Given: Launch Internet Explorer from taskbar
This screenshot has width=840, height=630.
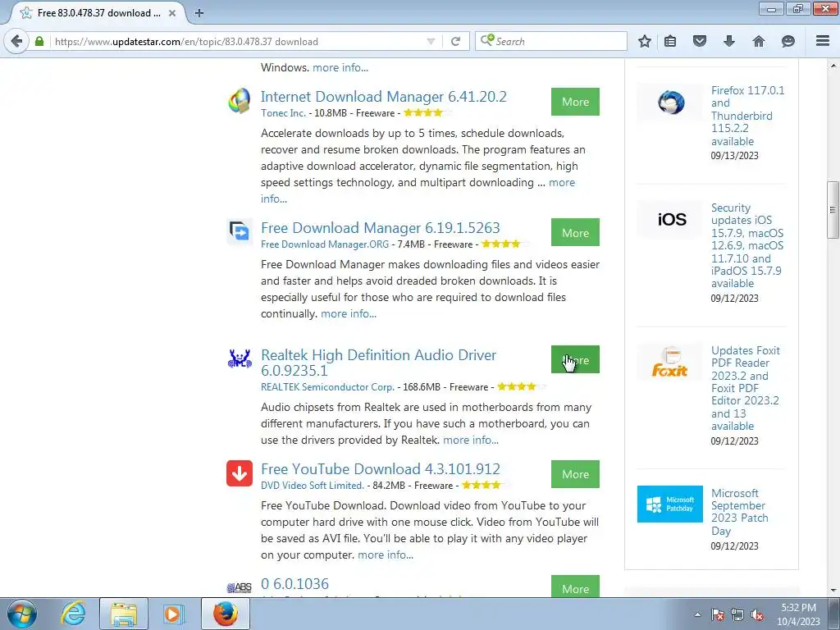Looking at the screenshot, I should click(x=73, y=614).
